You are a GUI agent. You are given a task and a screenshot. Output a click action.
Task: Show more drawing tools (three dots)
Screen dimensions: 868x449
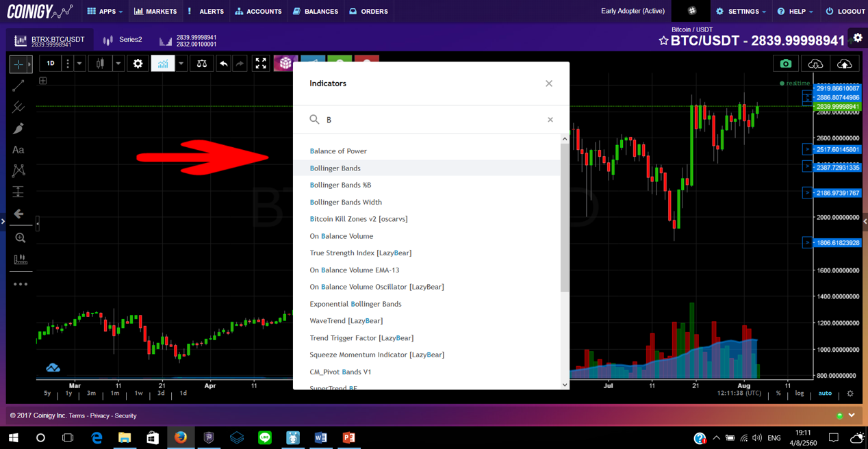pyautogui.click(x=21, y=284)
